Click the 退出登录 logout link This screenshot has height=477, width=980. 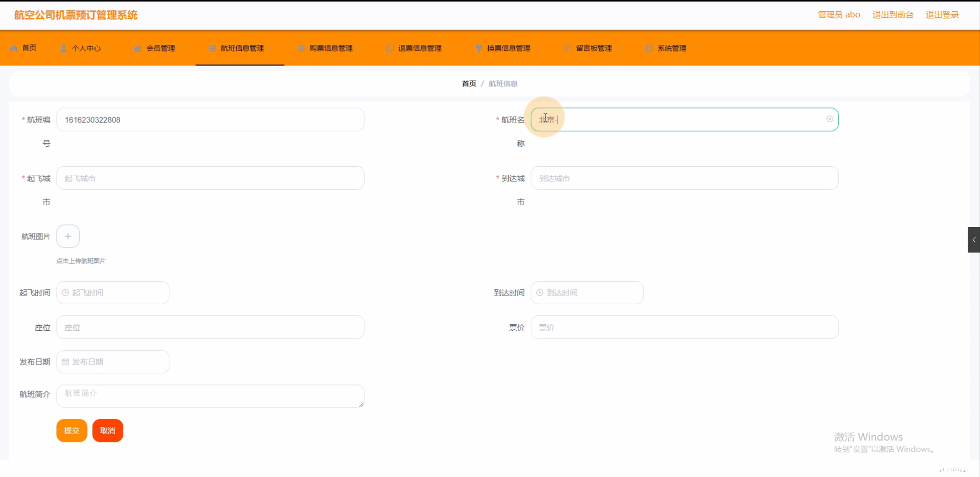[x=942, y=15]
